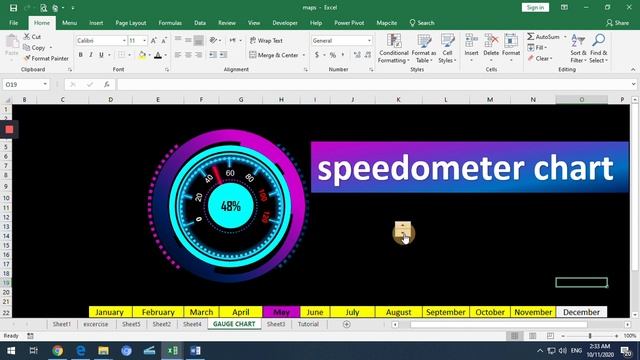This screenshot has height=360, width=640.
Task: Switch to the Formulas ribbon tab
Action: [x=170, y=23]
